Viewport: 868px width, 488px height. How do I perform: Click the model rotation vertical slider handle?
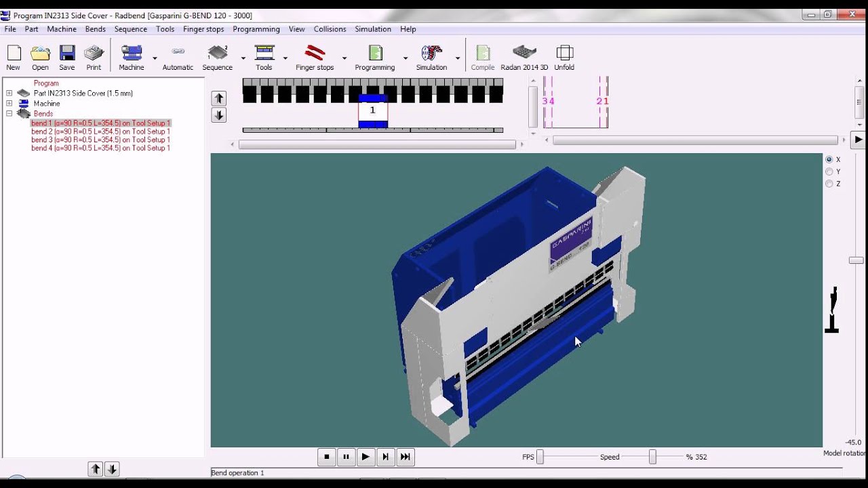click(856, 260)
